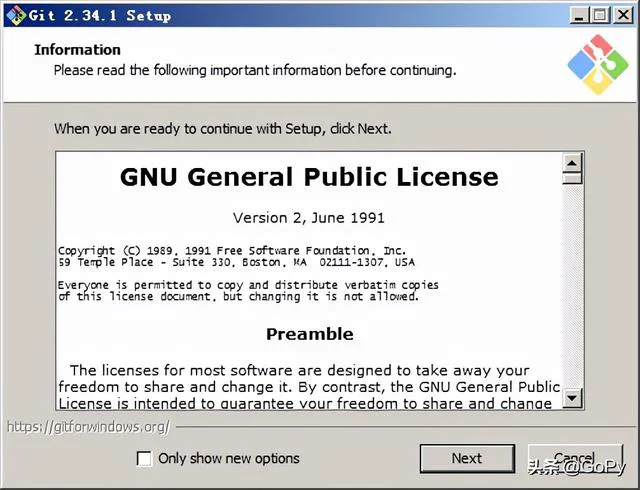Click the When you are ready to continue text

(222, 129)
